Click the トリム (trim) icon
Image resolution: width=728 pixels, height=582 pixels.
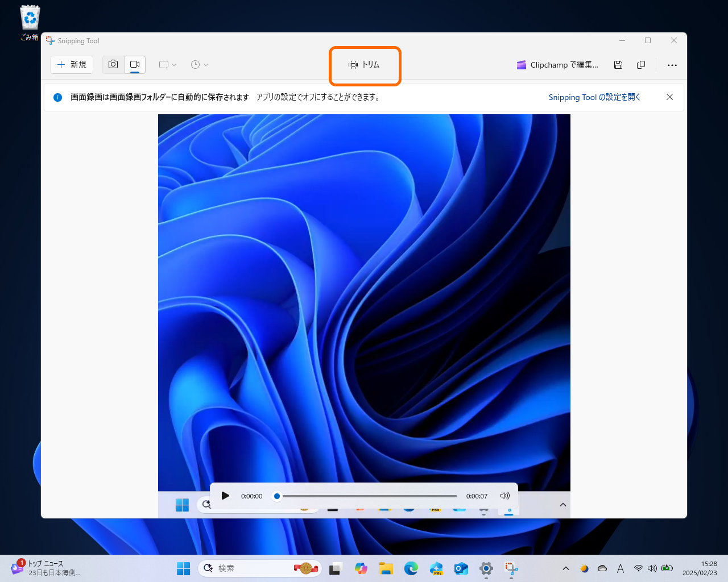point(365,65)
